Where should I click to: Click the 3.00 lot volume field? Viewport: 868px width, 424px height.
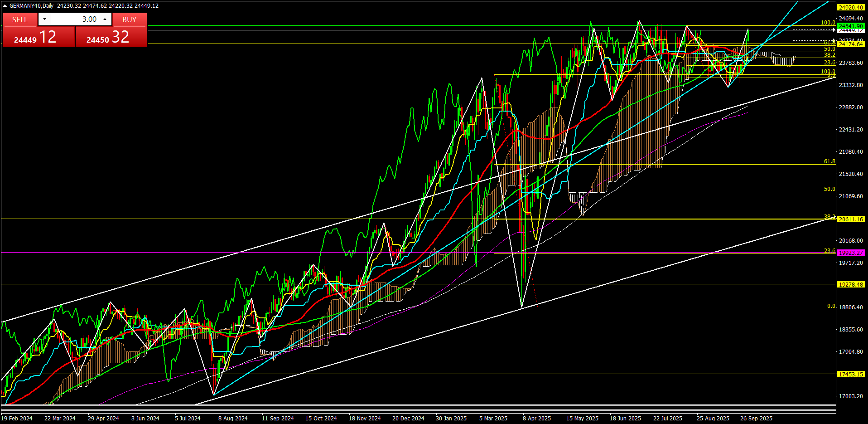coord(75,19)
